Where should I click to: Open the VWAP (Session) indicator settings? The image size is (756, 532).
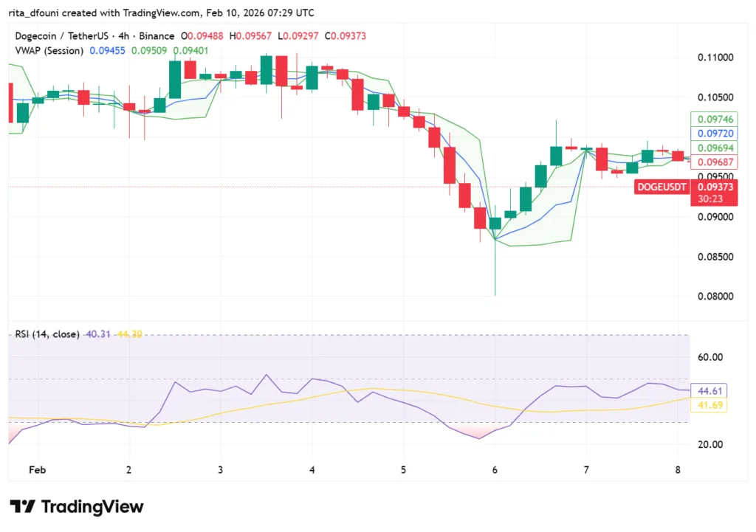tap(49, 51)
